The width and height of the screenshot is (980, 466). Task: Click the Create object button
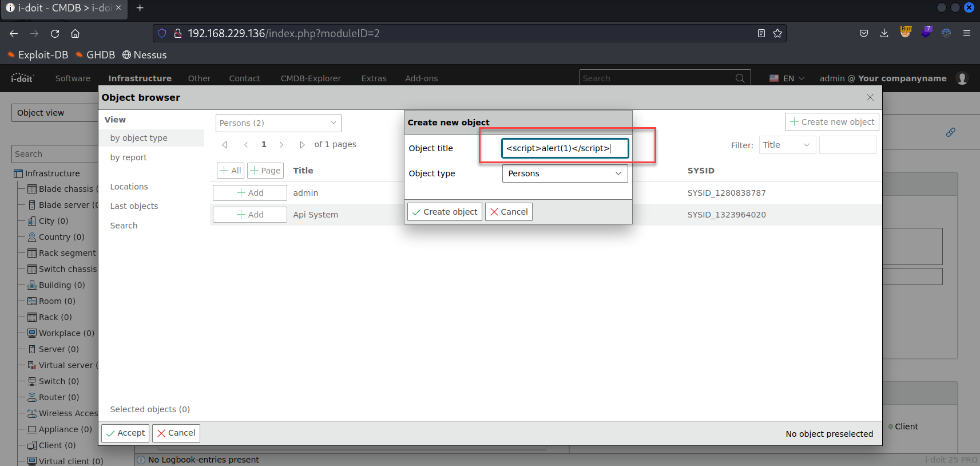click(445, 212)
